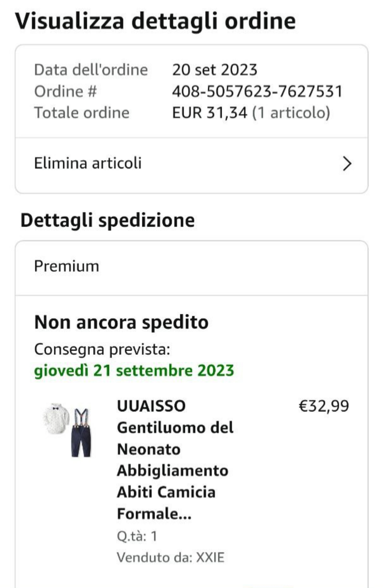This screenshot has height=588, width=383.
Task: Click the Visualizza dettagli ordine page title
Action: [155, 21]
